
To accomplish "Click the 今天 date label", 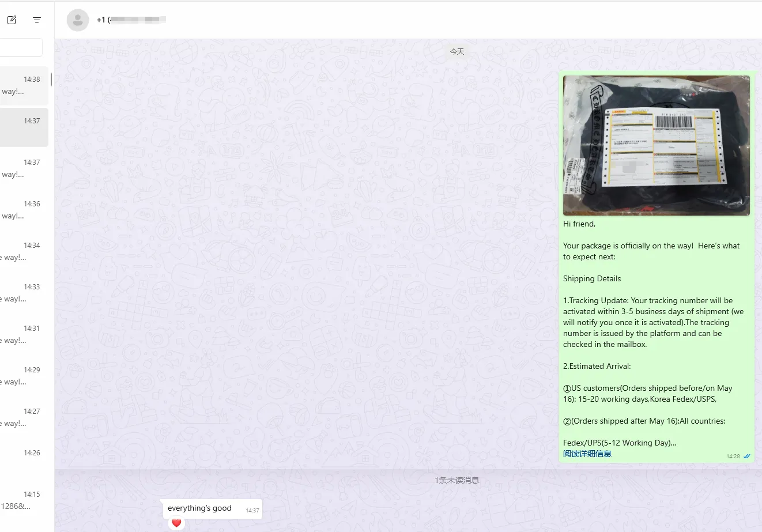I will (x=457, y=51).
